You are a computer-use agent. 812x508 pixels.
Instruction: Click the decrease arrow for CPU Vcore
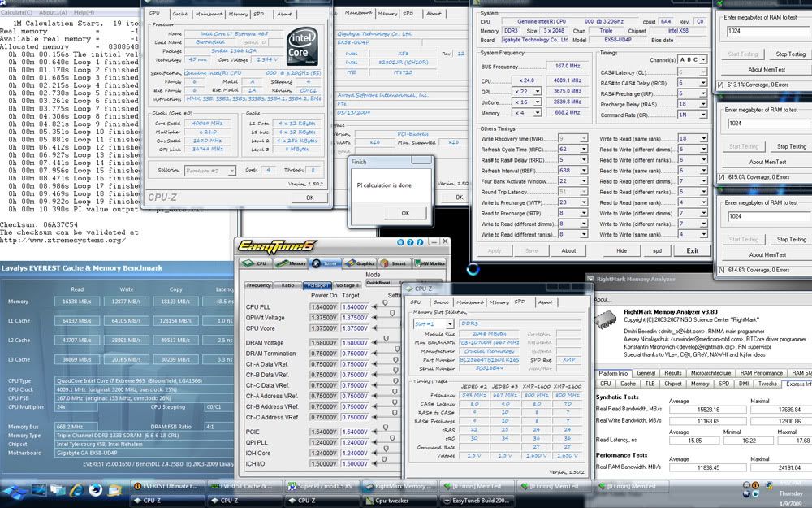tap(374, 328)
